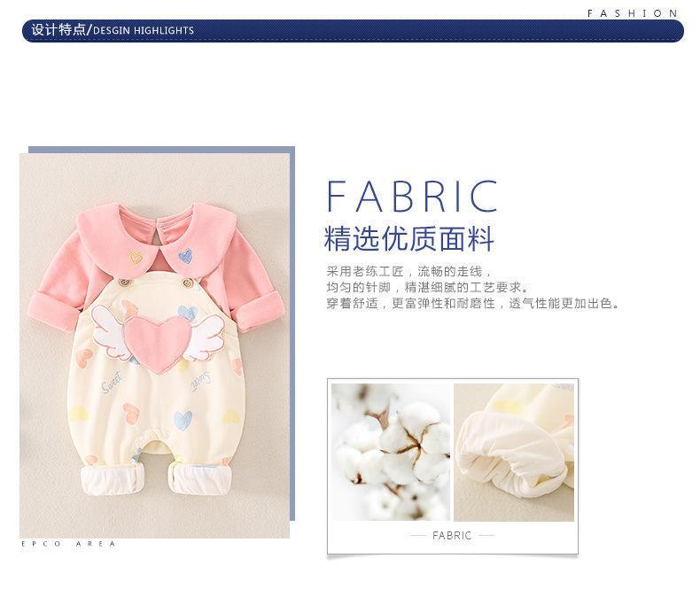The width and height of the screenshot is (700, 589).
Task: Click the FASHION text at top right
Action: pyautogui.click(x=633, y=12)
